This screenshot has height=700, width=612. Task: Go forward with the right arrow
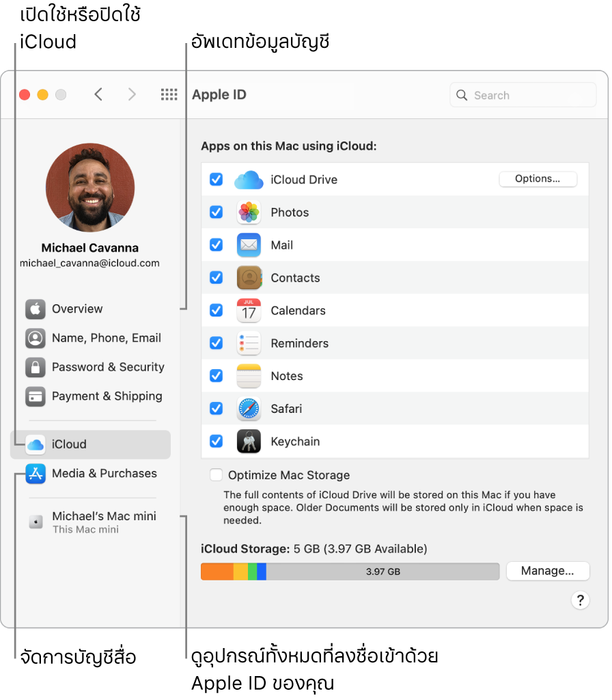coord(132,94)
